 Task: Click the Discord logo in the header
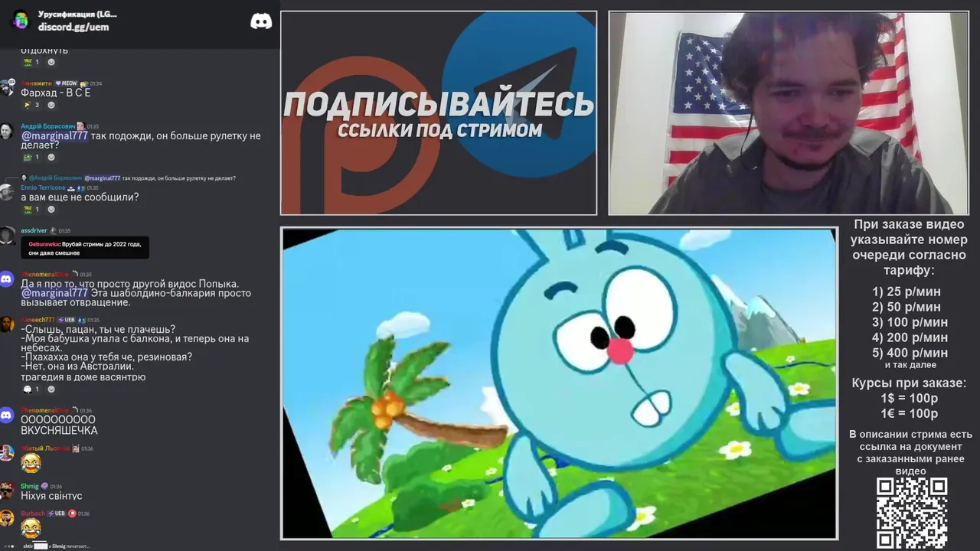[x=261, y=21]
